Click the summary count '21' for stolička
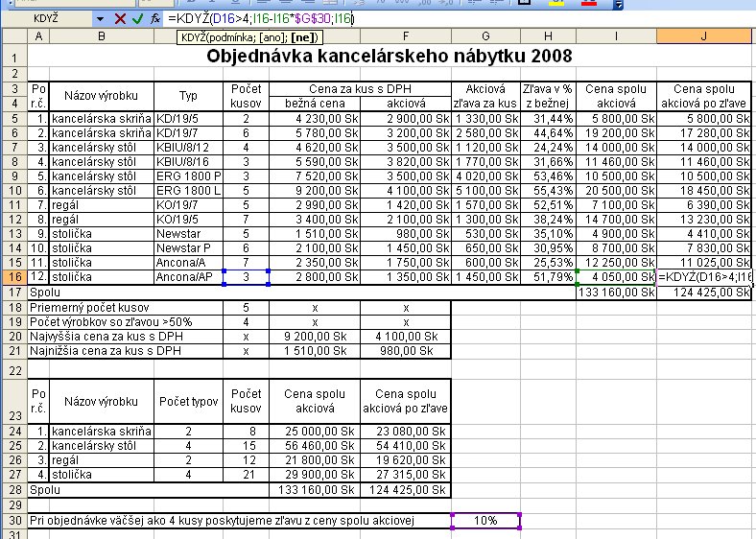756x539 pixels. [x=246, y=475]
